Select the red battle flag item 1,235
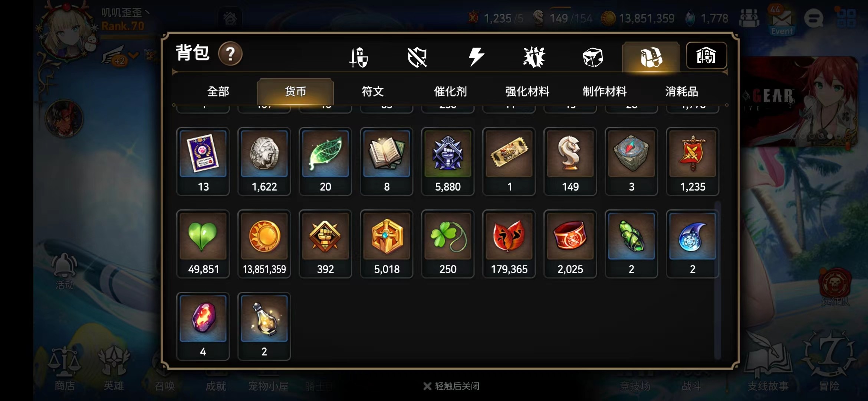 (x=693, y=162)
